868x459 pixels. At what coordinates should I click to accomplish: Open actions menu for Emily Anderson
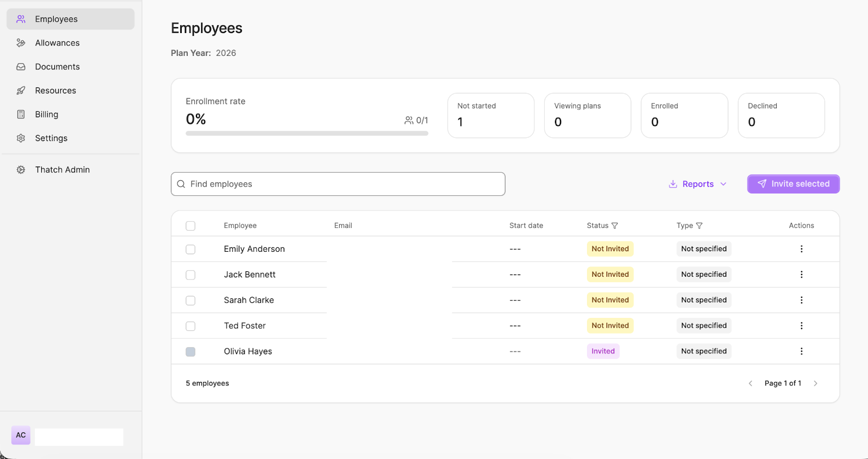point(801,249)
